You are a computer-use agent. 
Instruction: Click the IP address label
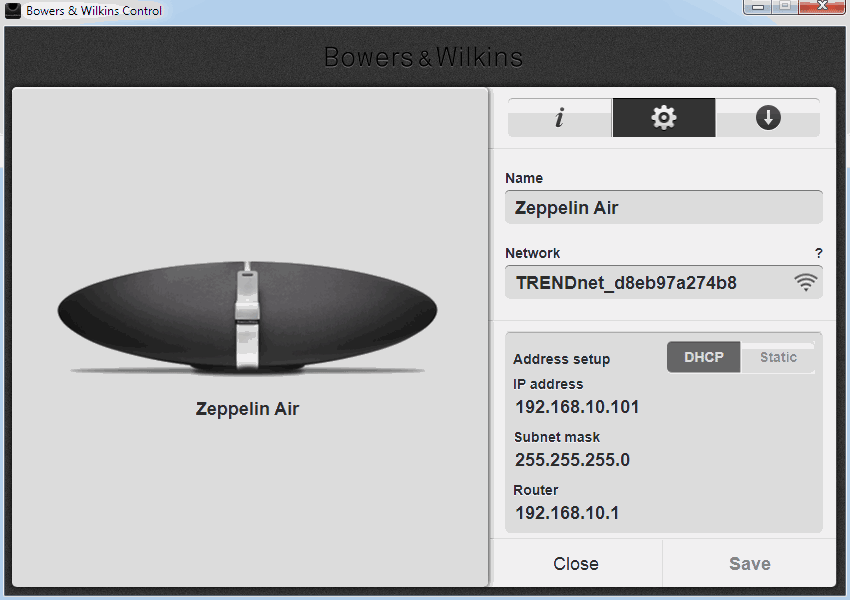[x=548, y=384]
